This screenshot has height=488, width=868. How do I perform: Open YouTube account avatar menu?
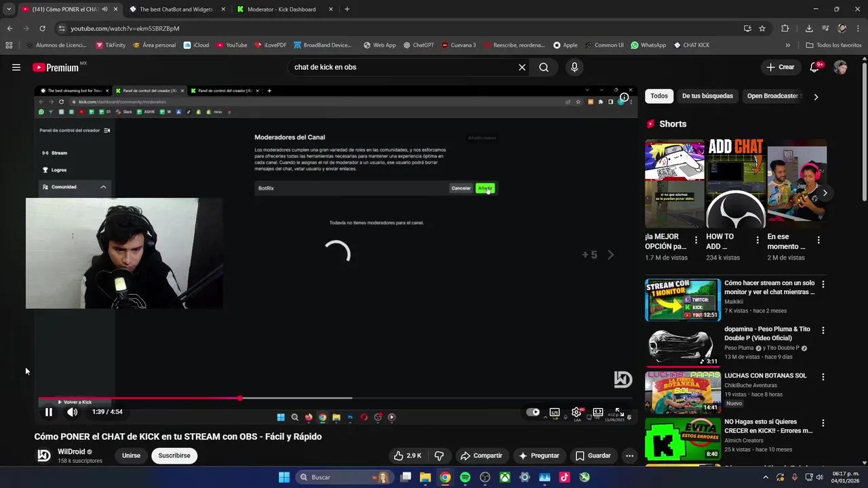pyautogui.click(x=840, y=67)
